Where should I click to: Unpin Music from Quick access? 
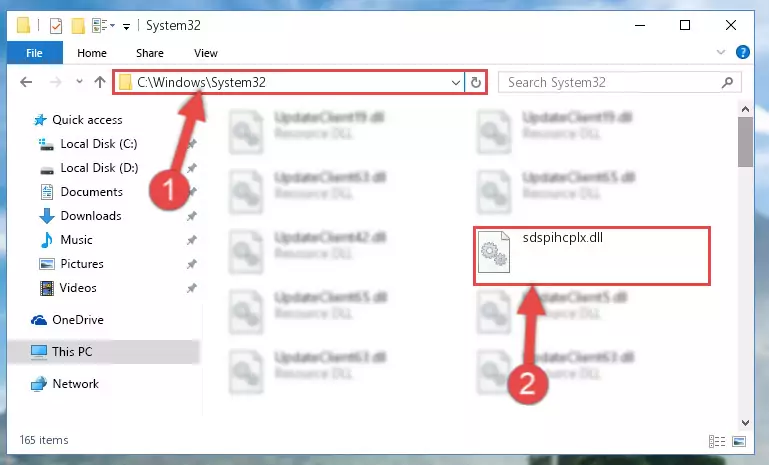click(x=192, y=240)
